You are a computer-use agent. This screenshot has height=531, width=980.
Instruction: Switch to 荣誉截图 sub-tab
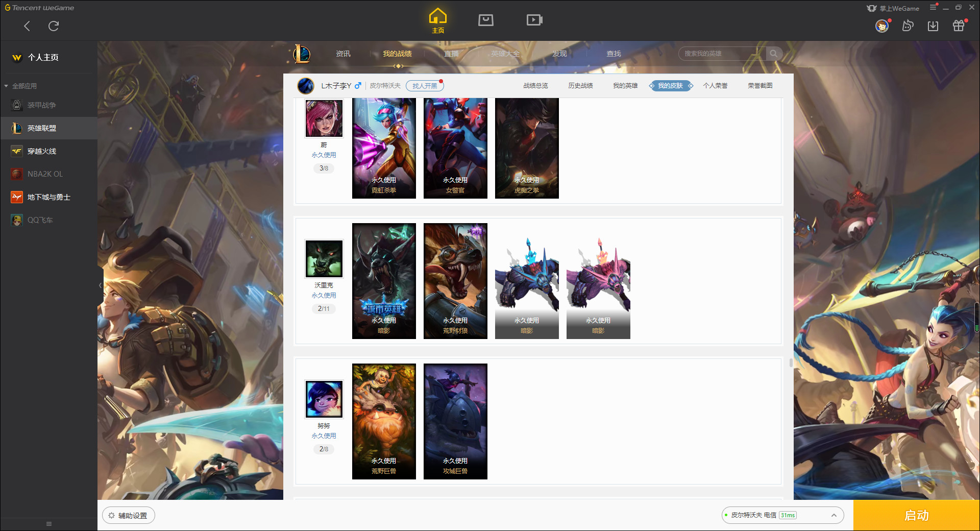760,86
